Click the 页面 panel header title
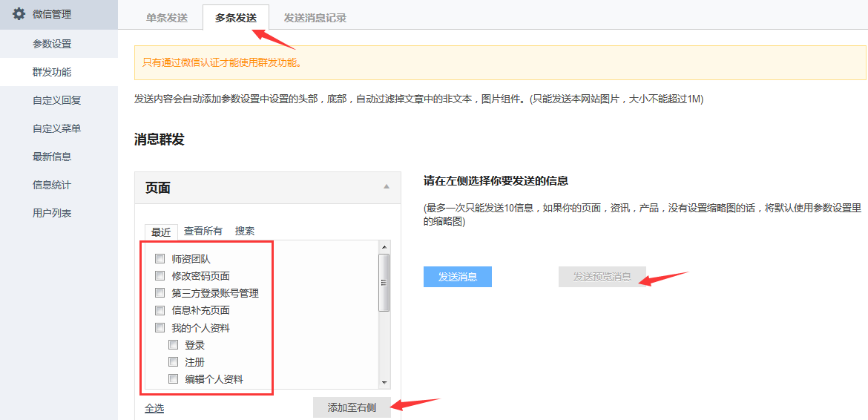Screen dimensions: 868x420 point(158,188)
